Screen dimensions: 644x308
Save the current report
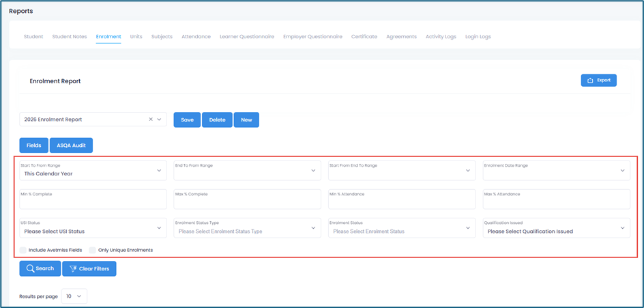pyautogui.click(x=187, y=120)
